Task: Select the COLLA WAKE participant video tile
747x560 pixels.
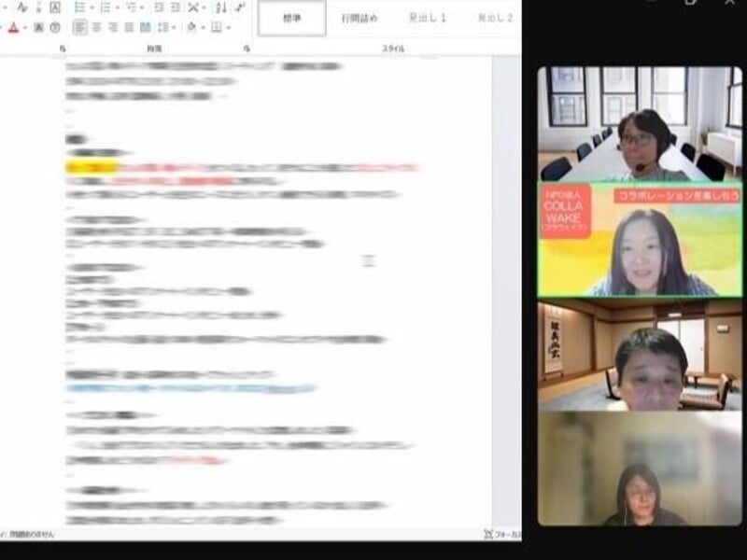Action: pos(640,240)
